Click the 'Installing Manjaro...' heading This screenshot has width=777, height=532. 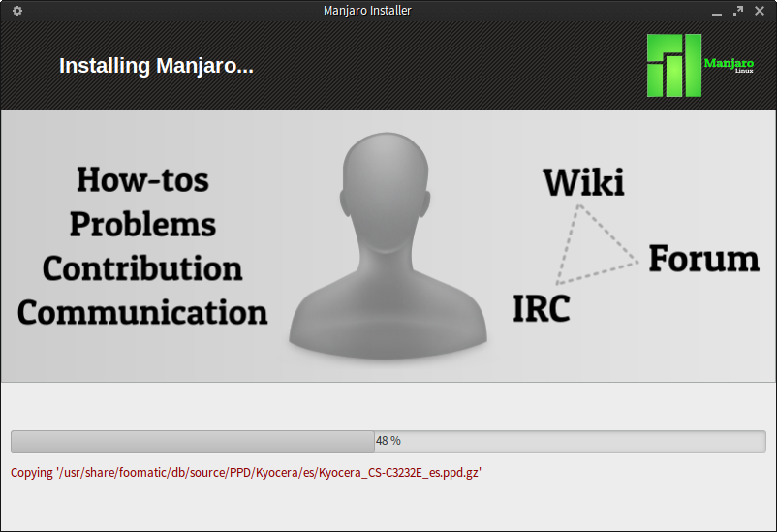point(156,66)
